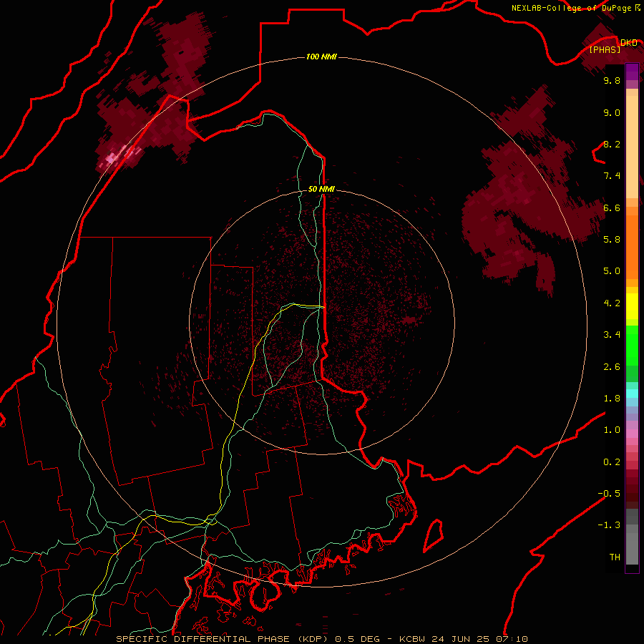Click the cyan segment of the color bar

(632, 394)
